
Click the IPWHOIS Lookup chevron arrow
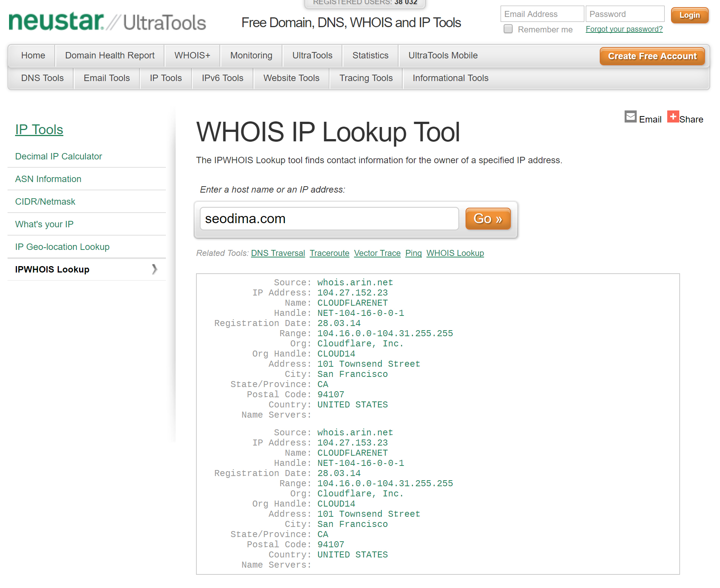pos(154,269)
